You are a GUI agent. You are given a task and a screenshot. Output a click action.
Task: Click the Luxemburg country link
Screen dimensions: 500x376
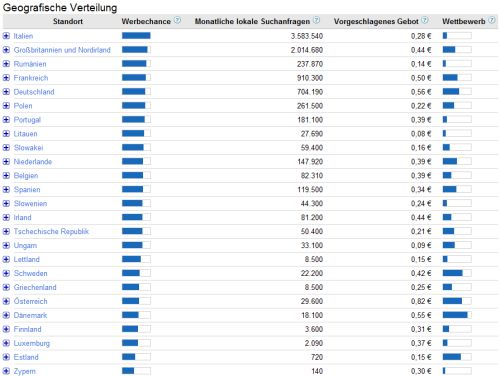pos(32,343)
